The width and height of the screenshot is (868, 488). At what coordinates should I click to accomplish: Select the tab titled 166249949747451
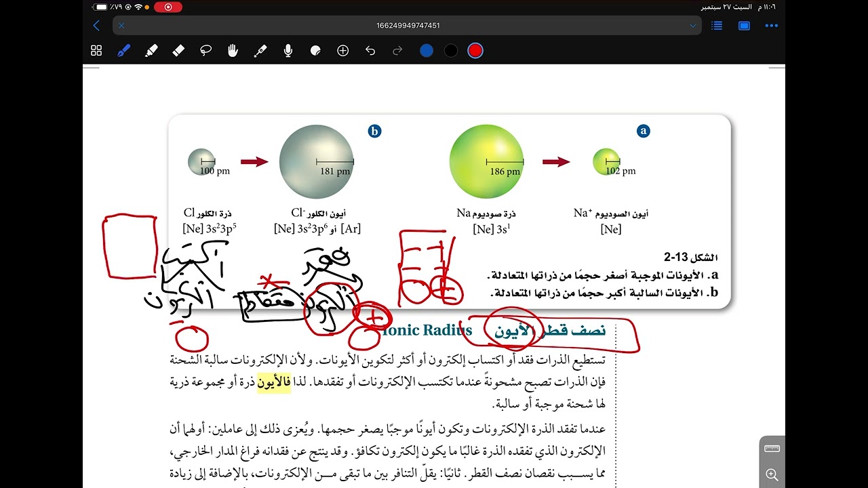(x=408, y=26)
